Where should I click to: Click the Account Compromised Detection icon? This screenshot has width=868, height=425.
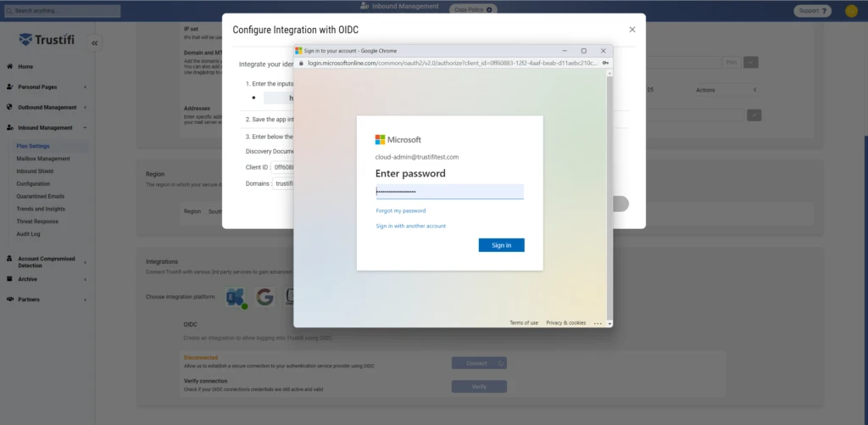click(10, 259)
